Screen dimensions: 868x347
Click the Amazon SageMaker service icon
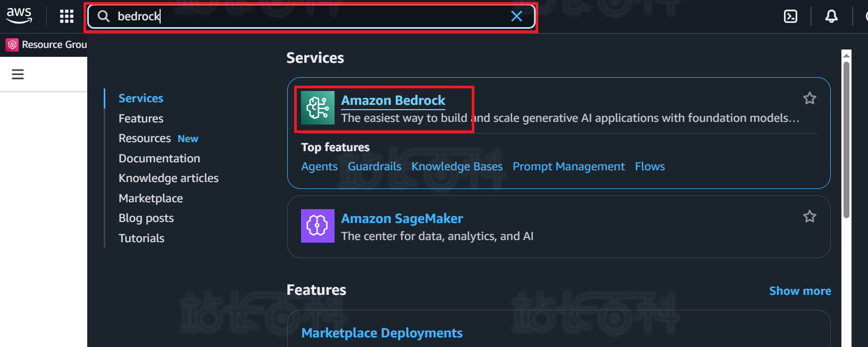pyautogui.click(x=318, y=226)
